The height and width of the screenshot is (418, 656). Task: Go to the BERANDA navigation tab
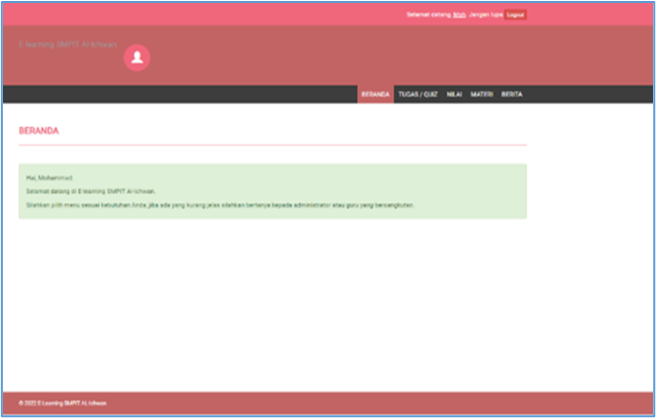[375, 94]
